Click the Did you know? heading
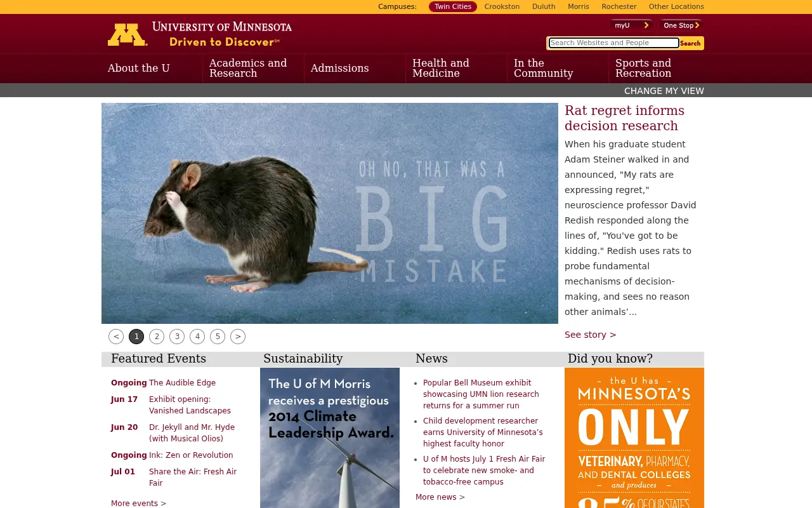The width and height of the screenshot is (812, 508). pos(610,359)
